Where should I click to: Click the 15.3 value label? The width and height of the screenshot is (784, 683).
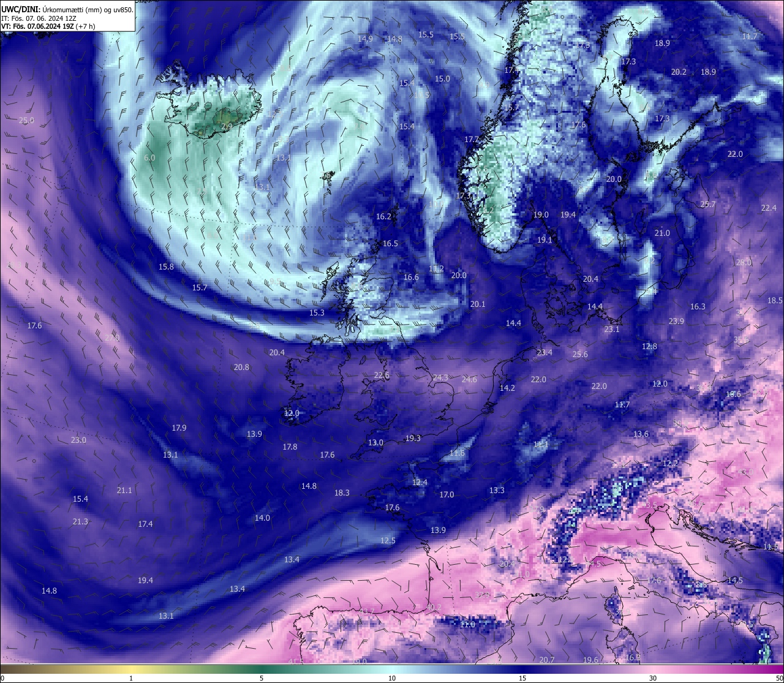(317, 312)
